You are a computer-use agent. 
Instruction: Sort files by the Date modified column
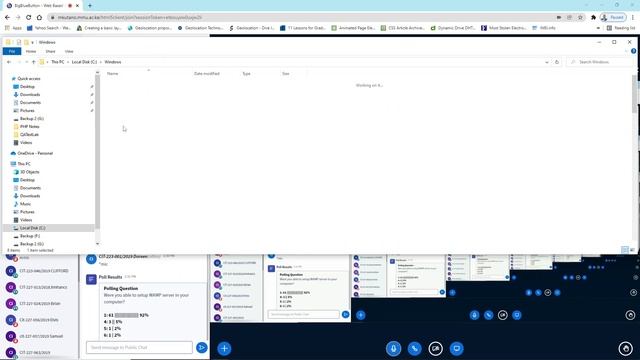pos(207,74)
